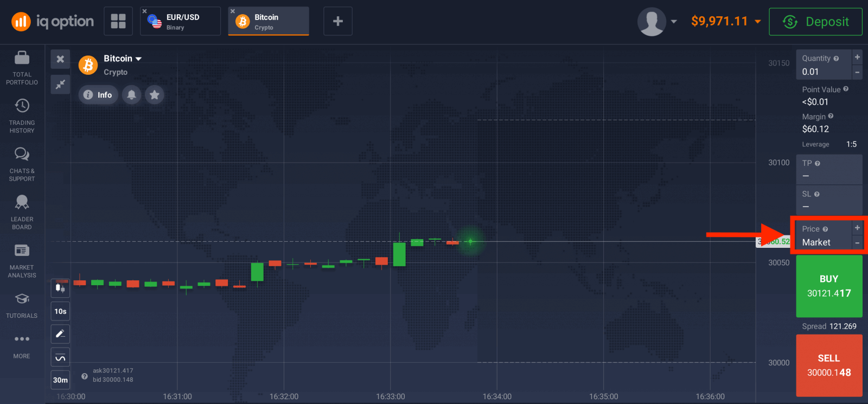Select the 30m timeframe button
This screenshot has width=868, height=404.
60,380
